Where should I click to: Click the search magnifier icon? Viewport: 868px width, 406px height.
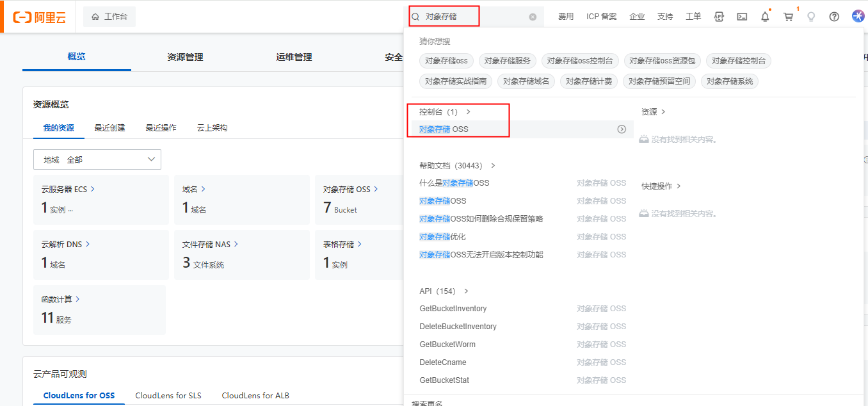tap(415, 17)
